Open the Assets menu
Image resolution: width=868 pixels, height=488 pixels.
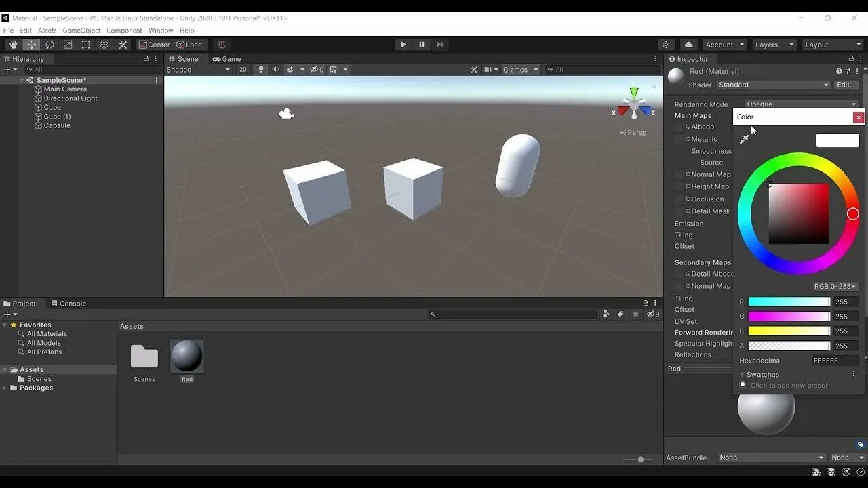coord(47,30)
